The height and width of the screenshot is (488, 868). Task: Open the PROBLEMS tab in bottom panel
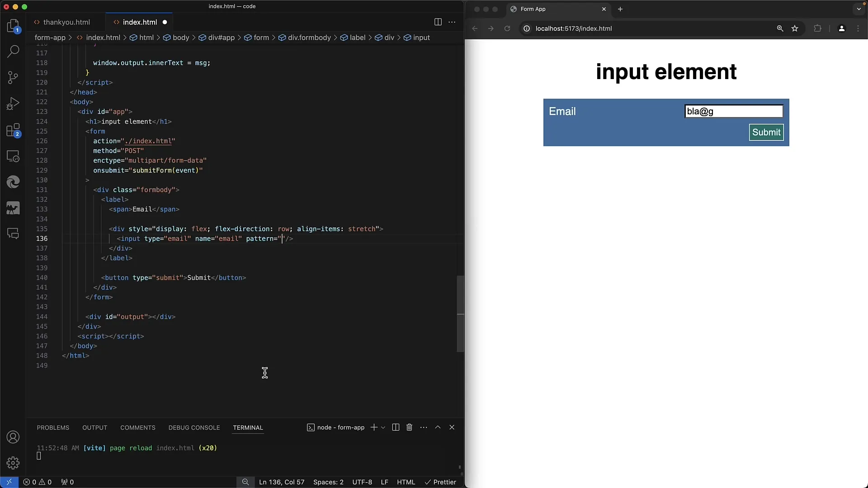coord(53,427)
